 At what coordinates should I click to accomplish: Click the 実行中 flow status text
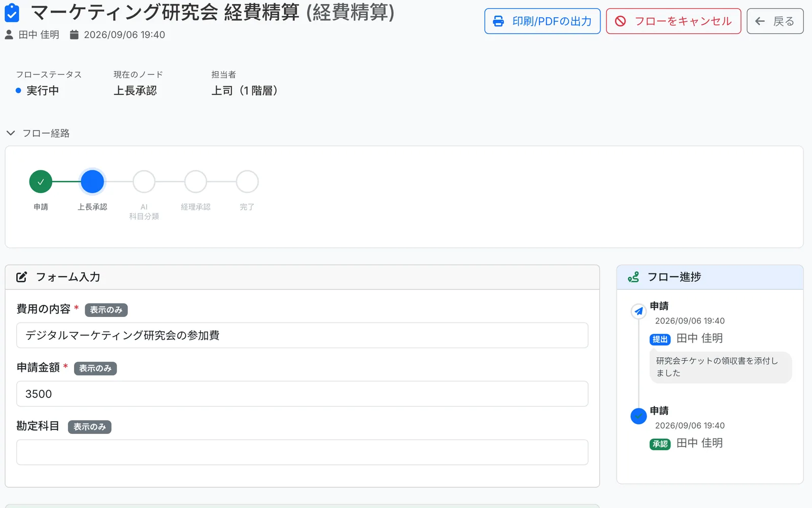(x=43, y=90)
